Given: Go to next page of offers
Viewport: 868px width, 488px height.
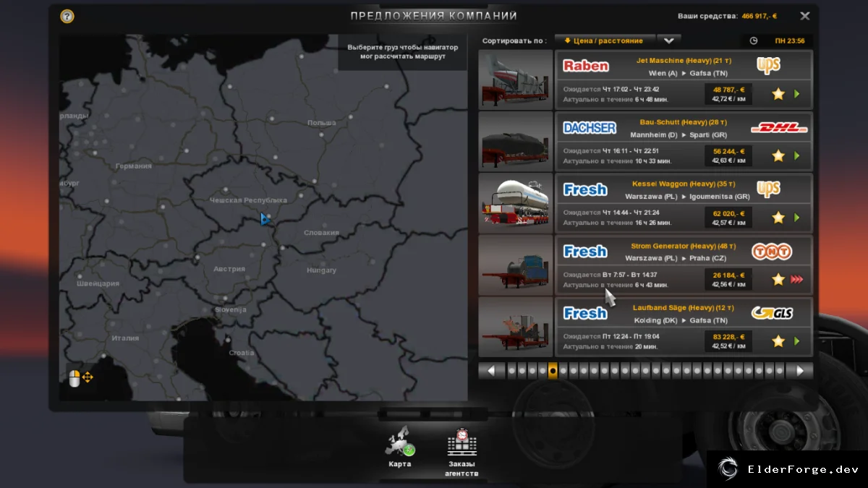Looking at the screenshot, I should (x=799, y=371).
